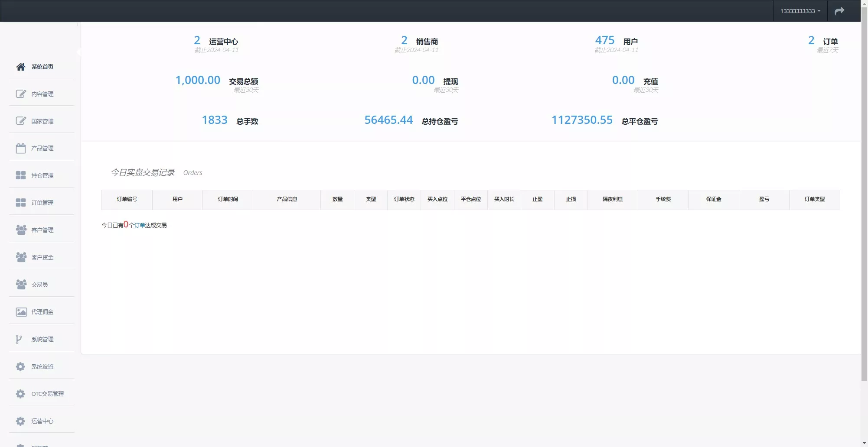Open the 13333333333 account dropdown
The image size is (868, 447).
(799, 10)
